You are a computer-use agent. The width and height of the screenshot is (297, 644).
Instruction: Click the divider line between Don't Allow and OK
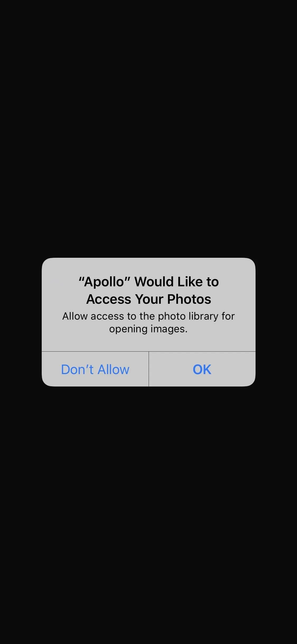[x=149, y=369]
